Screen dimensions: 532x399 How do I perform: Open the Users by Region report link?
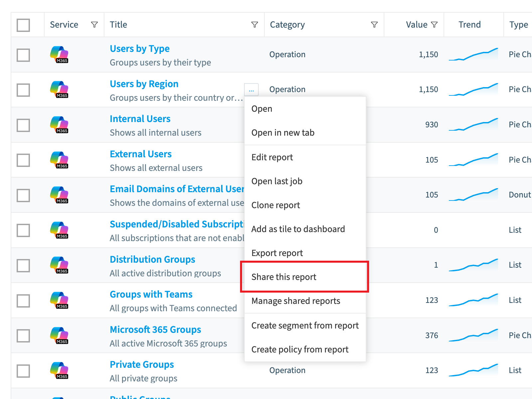pyautogui.click(x=144, y=84)
